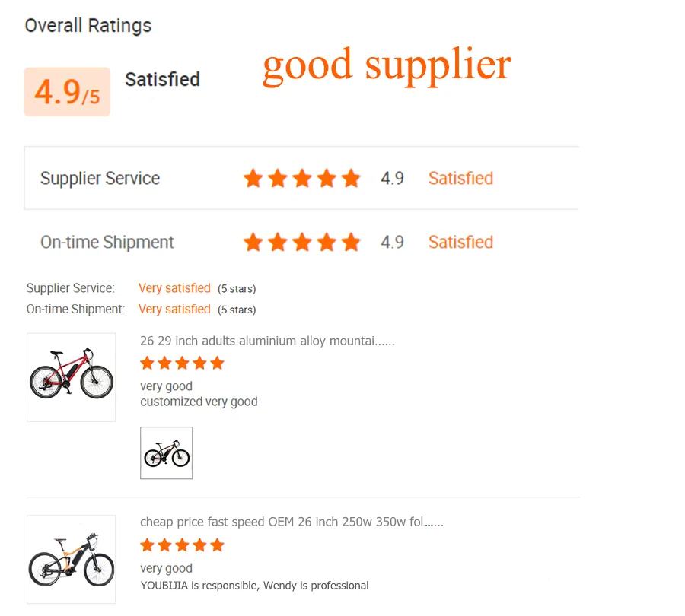Viewport: 685px width, 616px height.
Task: Expand the 4.9 overall rating details
Action: click(66, 91)
